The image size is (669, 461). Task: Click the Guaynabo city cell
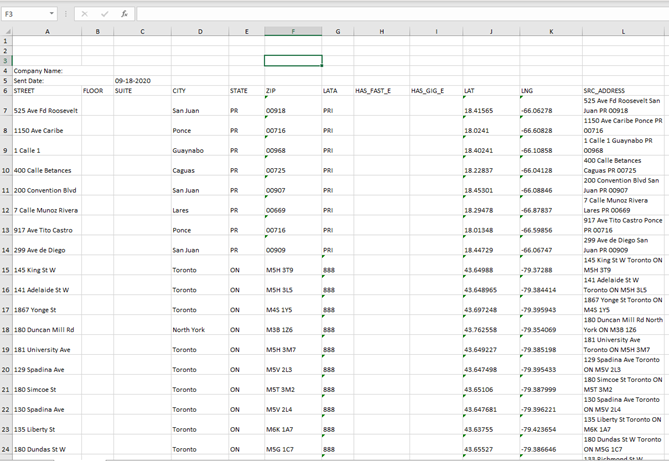[200, 150]
